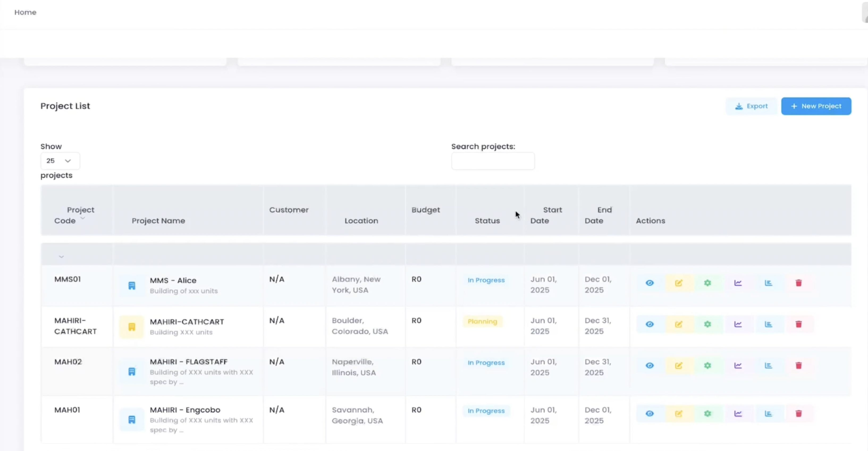Sort by Project Code column header
Viewport: 868px width, 451px height.
click(74, 215)
